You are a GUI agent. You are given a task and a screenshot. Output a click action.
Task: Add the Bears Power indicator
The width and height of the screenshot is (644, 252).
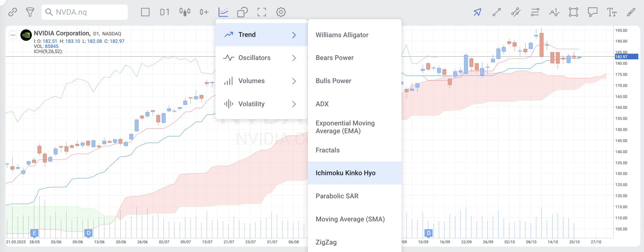coord(355,58)
